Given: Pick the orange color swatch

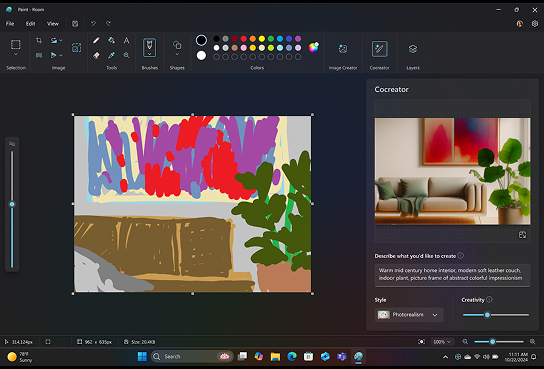Looking at the screenshot, I should (x=253, y=38).
